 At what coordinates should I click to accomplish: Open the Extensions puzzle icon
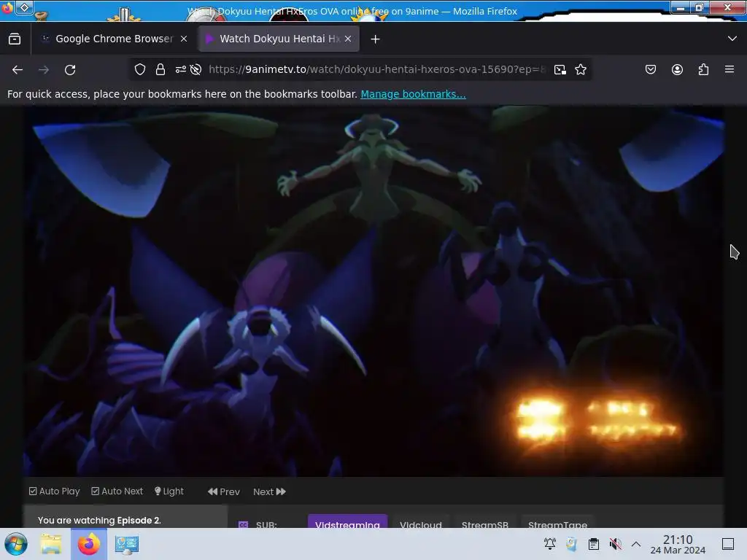(704, 69)
